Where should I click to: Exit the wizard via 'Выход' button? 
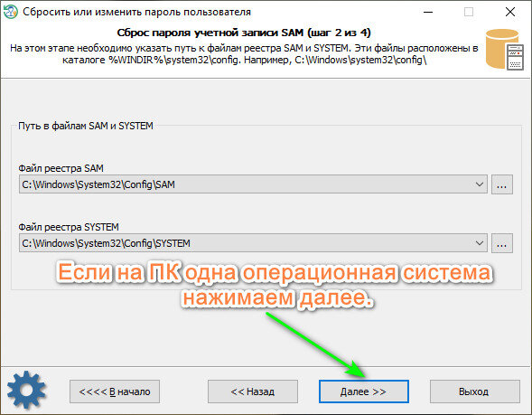click(x=475, y=391)
